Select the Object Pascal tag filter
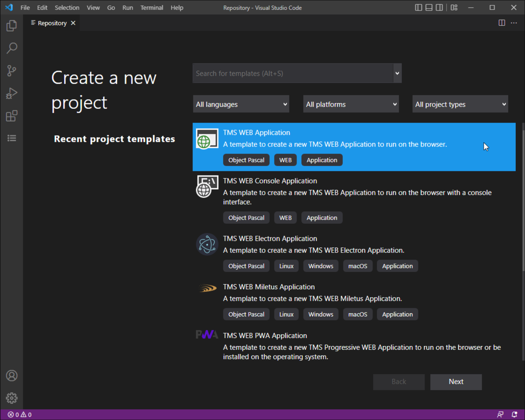This screenshot has width=525, height=420. pyautogui.click(x=246, y=160)
